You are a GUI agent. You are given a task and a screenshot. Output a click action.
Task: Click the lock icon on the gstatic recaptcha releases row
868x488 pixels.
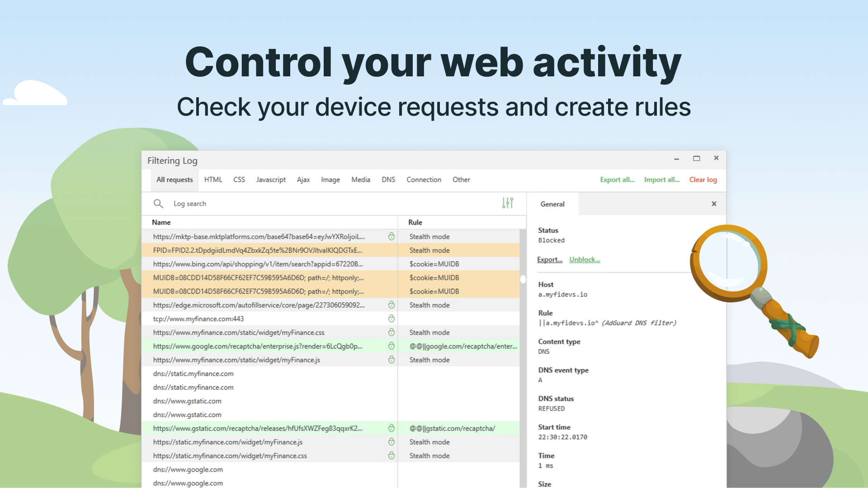pyautogui.click(x=392, y=428)
